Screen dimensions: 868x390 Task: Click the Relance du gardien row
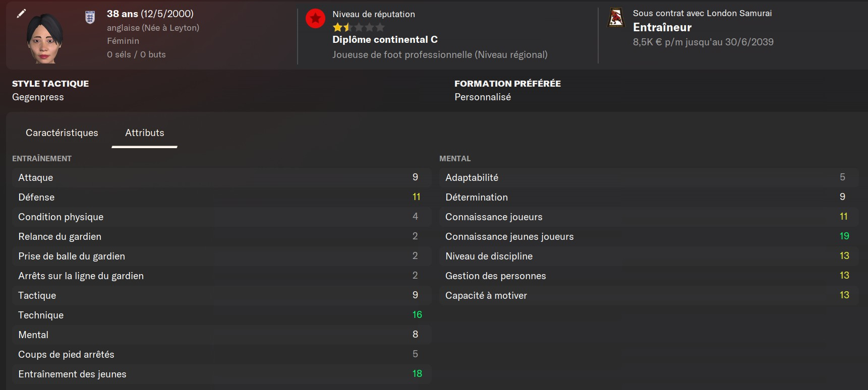[x=221, y=236]
